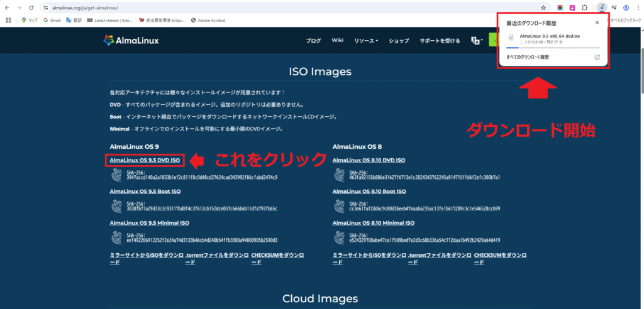This screenshot has height=309, width=644.
Task: Open the apps grid in bookmarks bar
Action: pos(8,19)
